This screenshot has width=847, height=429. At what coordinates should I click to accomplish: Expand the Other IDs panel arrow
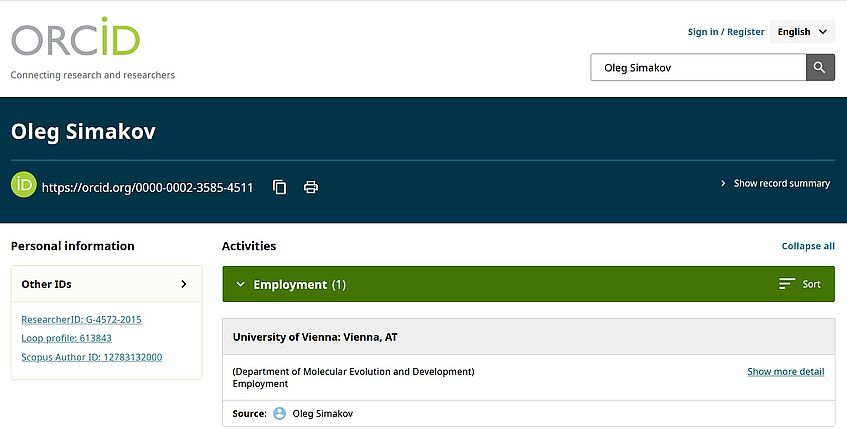[184, 284]
